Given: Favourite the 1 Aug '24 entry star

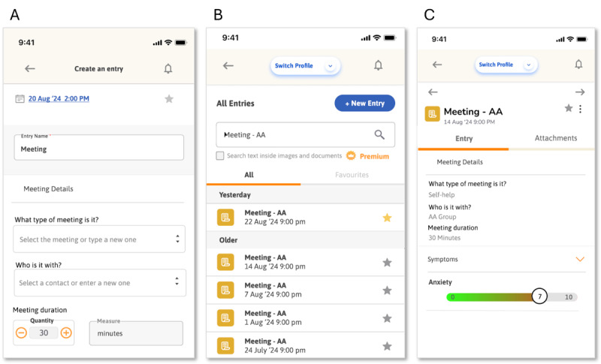Looking at the screenshot, I should [x=387, y=318].
